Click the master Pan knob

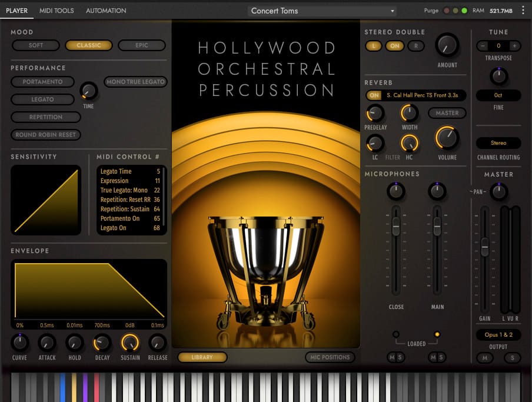point(499,191)
